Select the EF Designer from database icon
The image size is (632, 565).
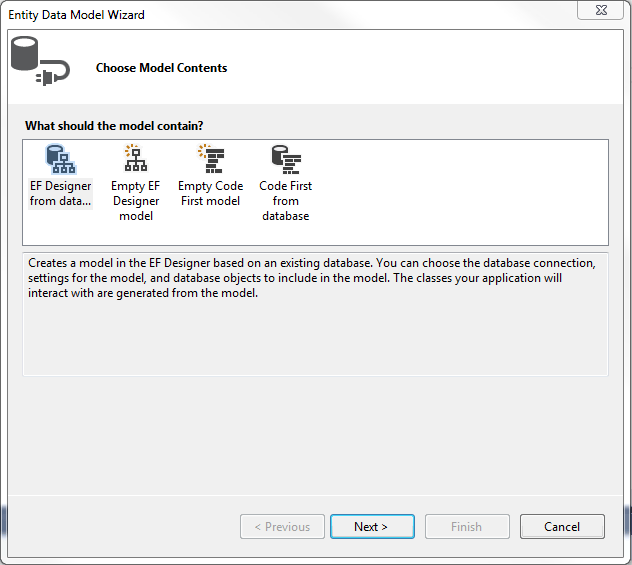60,159
